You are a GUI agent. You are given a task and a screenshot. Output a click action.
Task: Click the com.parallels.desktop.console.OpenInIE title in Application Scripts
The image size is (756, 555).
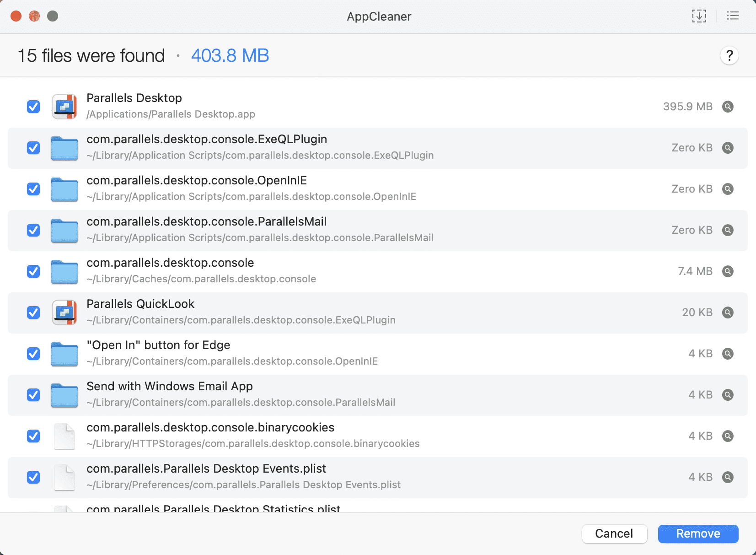click(197, 181)
